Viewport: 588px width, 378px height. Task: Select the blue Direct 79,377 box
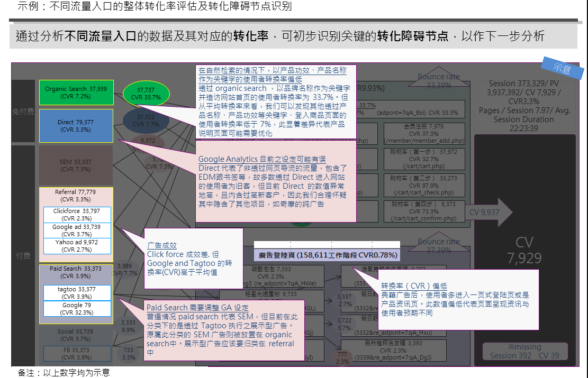(76, 126)
